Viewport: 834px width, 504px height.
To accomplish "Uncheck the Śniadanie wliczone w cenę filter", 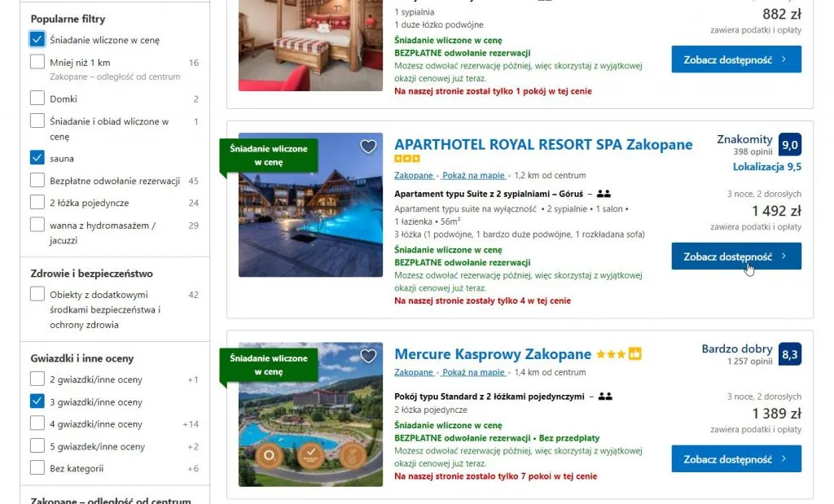I will [37, 38].
